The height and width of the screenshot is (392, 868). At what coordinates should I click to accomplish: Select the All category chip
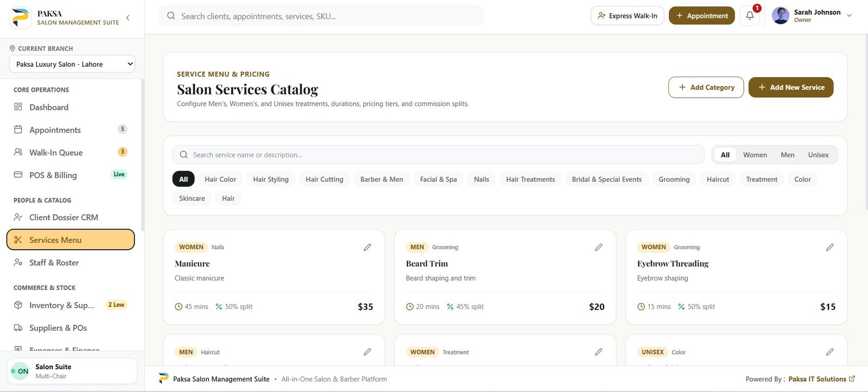[x=183, y=179]
